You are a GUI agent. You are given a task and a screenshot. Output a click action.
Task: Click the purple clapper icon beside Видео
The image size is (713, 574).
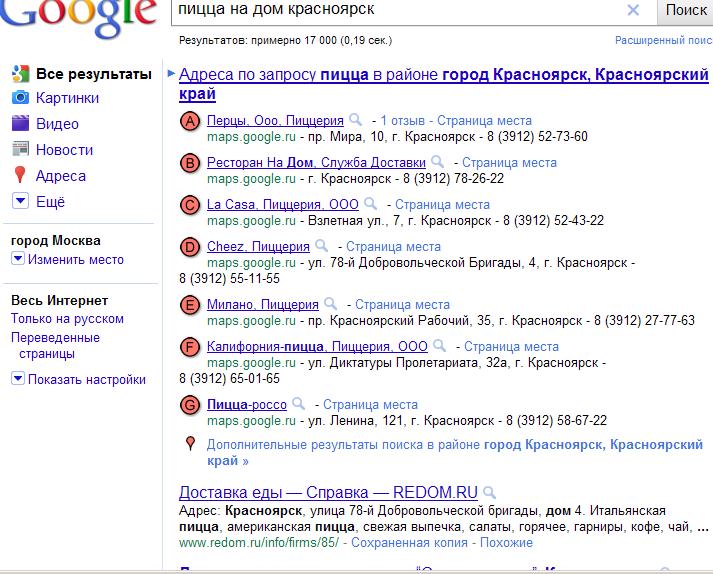click(20, 123)
